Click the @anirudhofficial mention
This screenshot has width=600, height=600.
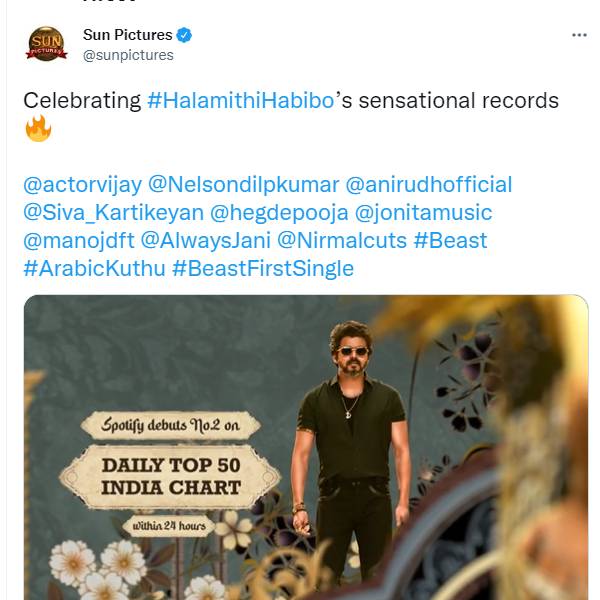(x=428, y=185)
